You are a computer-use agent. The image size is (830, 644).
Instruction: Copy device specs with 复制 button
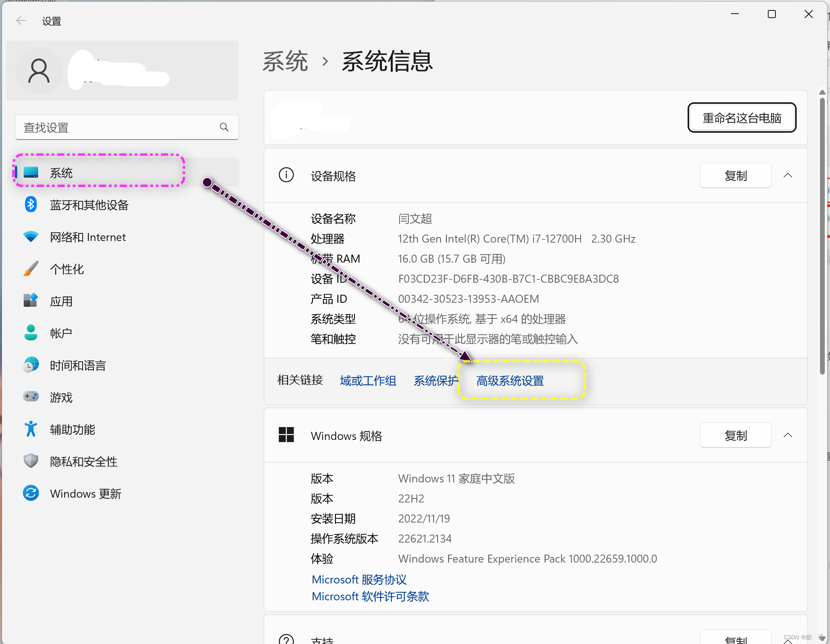tap(735, 176)
